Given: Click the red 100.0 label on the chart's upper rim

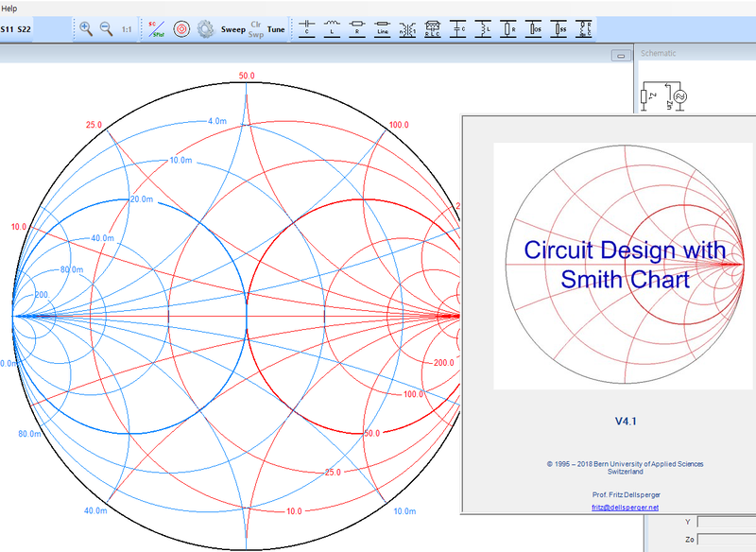Looking at the screenshot, I should pos(399,125).
